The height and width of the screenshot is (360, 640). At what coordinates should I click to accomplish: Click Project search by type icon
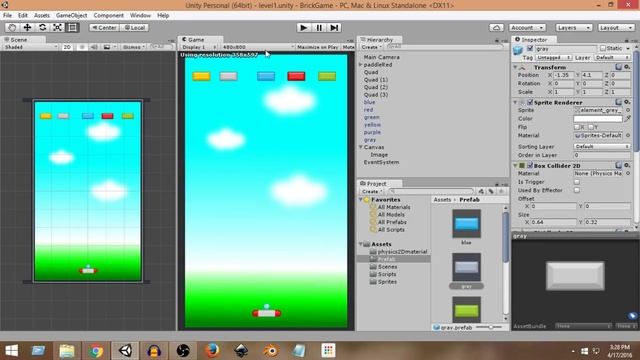tap(481, 191)
